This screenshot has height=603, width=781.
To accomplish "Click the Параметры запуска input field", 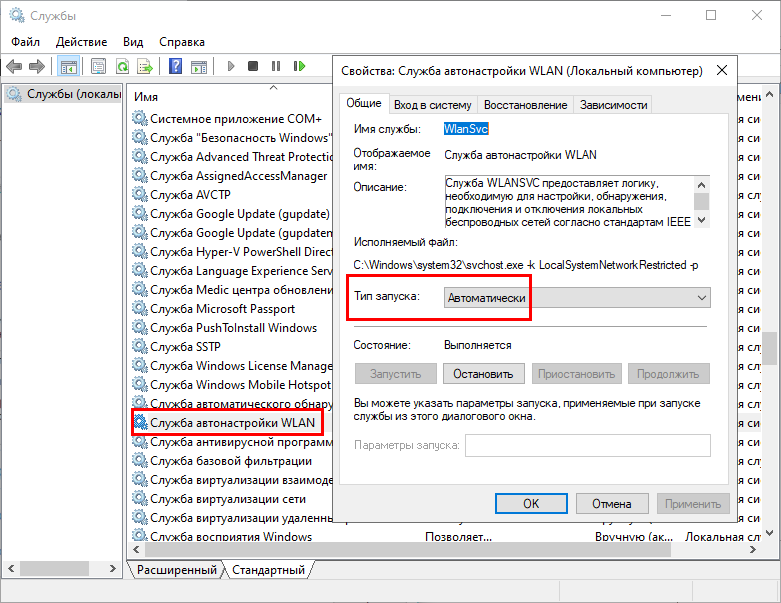I will coord(588,445).
